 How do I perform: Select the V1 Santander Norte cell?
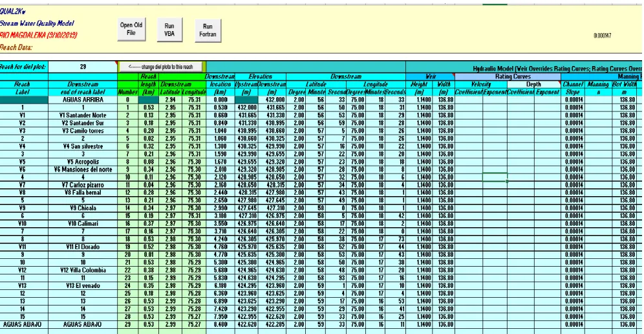click(x=83, y=115)
